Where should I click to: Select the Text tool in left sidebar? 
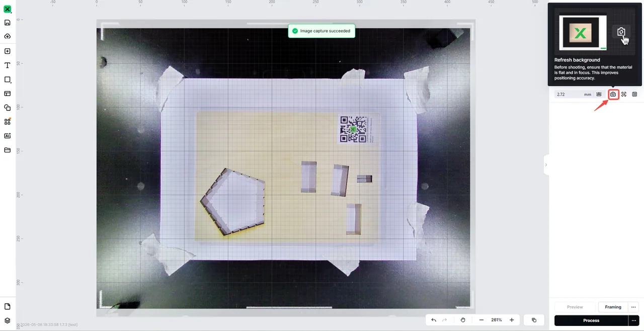8,65
